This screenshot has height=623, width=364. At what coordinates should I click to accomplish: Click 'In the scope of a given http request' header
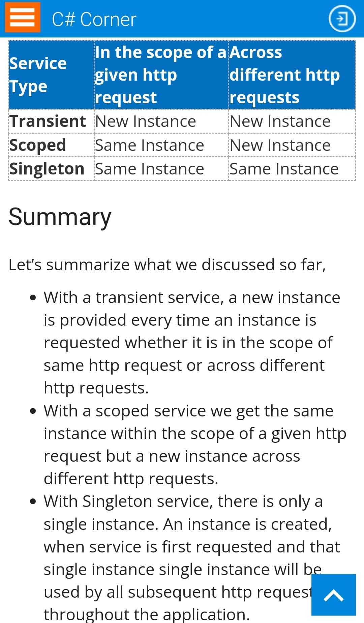pos(161,75)
